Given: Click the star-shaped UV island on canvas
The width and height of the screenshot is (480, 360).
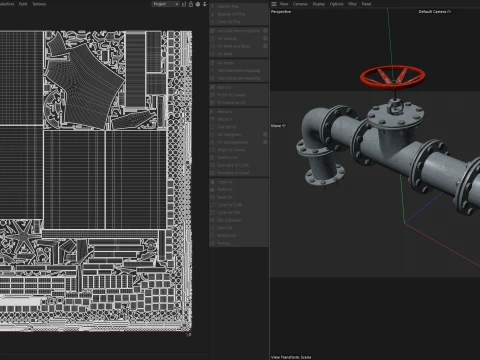Looking at the screenshot, I should click(x=23, y=238).
